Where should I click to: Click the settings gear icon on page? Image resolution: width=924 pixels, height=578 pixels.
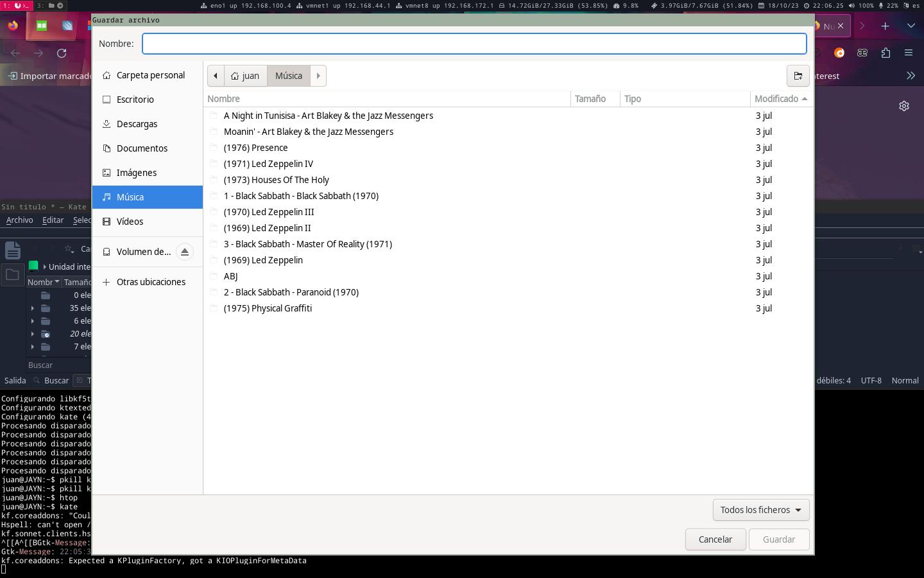pyautogui.click(x=904, y=106)
